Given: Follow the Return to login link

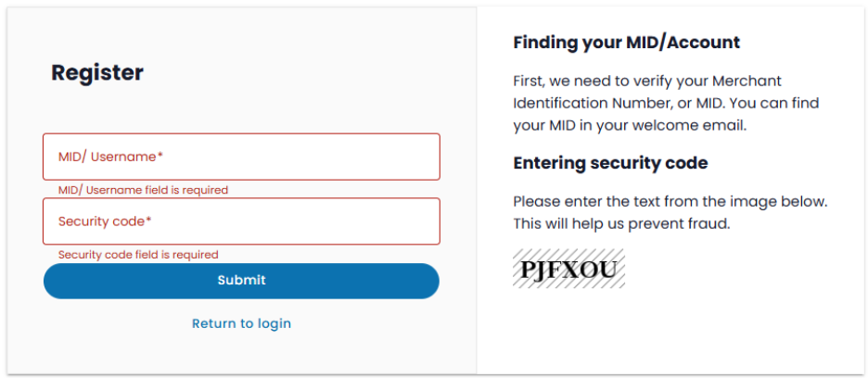Looking at the screenshot, I should pyautogui.click(x=241, y=323).
